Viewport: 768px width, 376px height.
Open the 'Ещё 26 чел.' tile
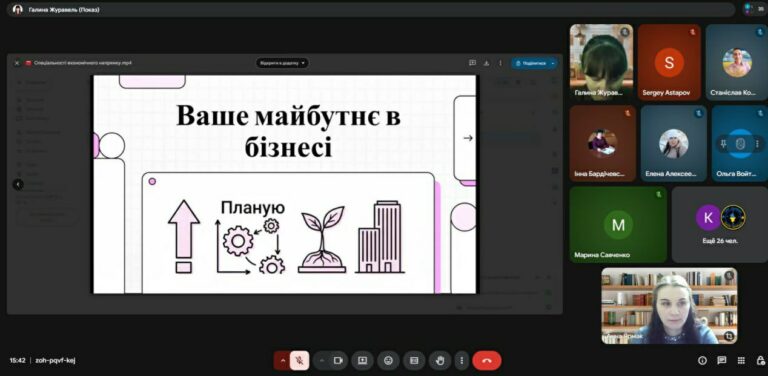tap(720, 224)
